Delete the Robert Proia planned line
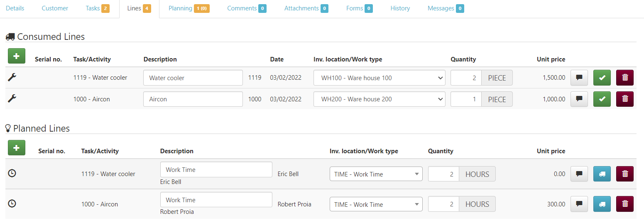Viewport: 644px width, 223px height. pos(624,204)
